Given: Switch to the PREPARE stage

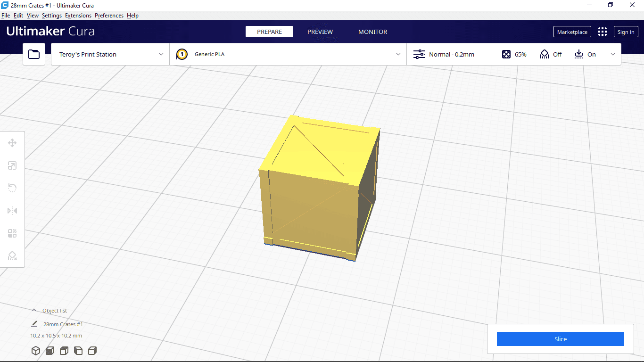Looking at the screenshot, I should click(x=269, y=32).
